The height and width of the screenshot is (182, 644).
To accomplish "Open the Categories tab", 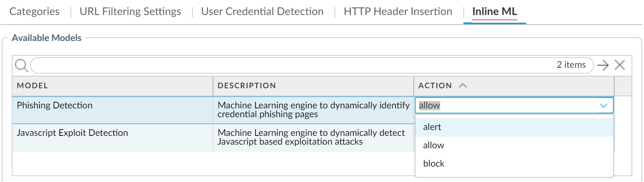I will [x=35, y=11].
